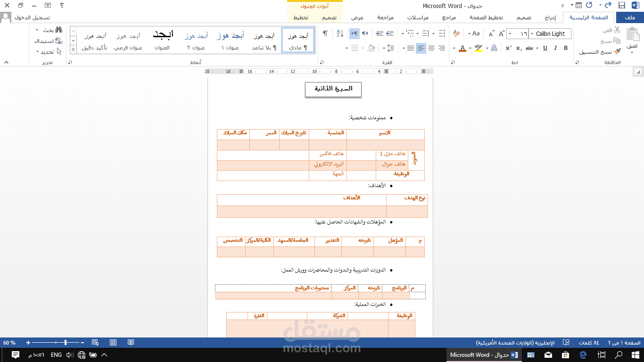Open the Text Effects icon
This screenshot has height=362, width=644.
pyautogui.click(x=494, y=48)
